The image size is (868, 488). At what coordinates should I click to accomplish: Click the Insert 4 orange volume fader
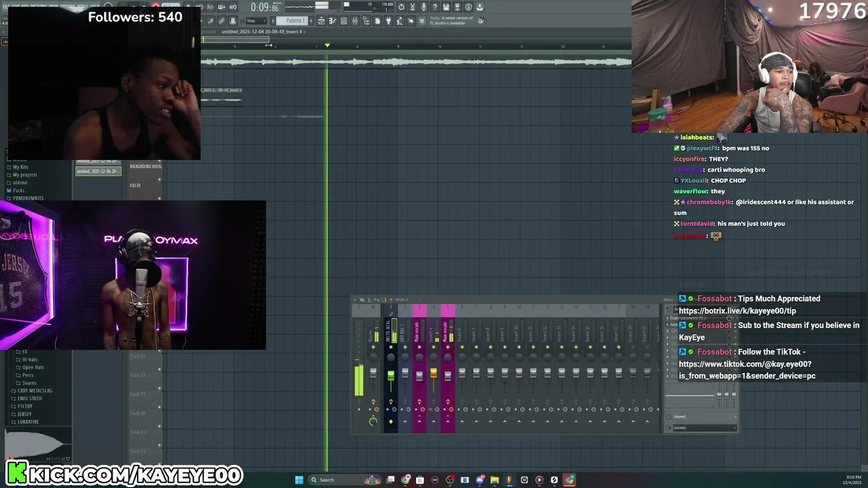433,372
